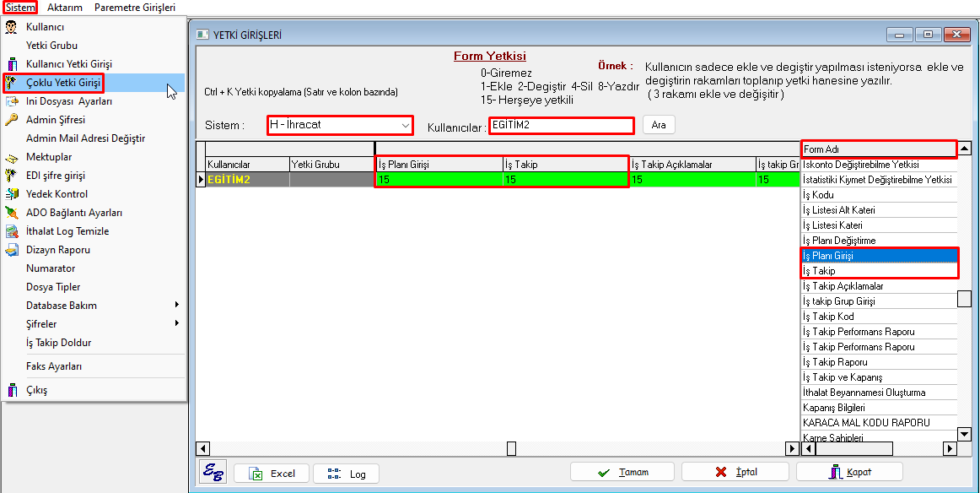Open the Aktarım menu

tap(64, 8)
